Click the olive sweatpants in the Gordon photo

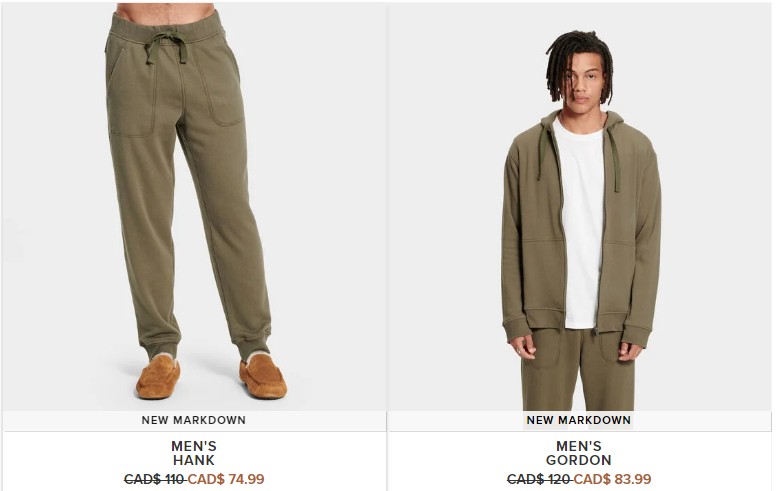578,369
